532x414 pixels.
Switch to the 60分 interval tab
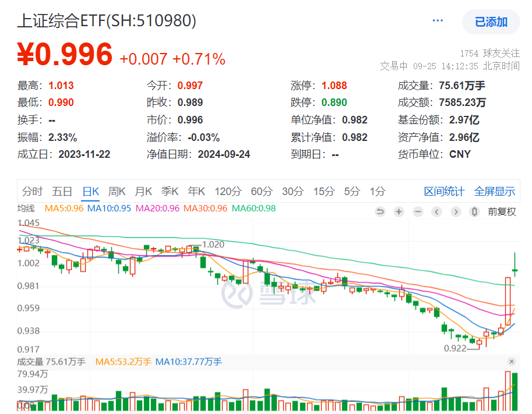[x=262, y=191]
